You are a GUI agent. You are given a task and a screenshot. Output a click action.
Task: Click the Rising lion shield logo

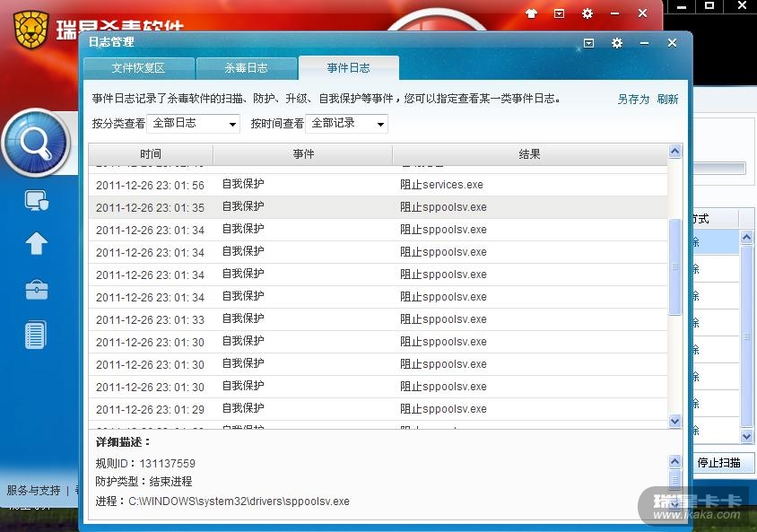point(31,29)
